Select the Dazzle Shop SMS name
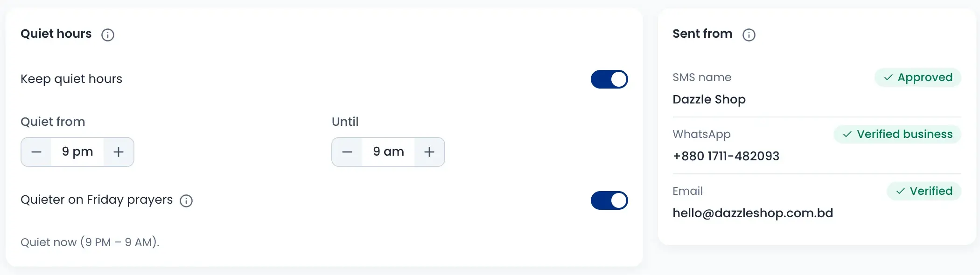This screenshot has width=980, height=275. tap(709, 100)
